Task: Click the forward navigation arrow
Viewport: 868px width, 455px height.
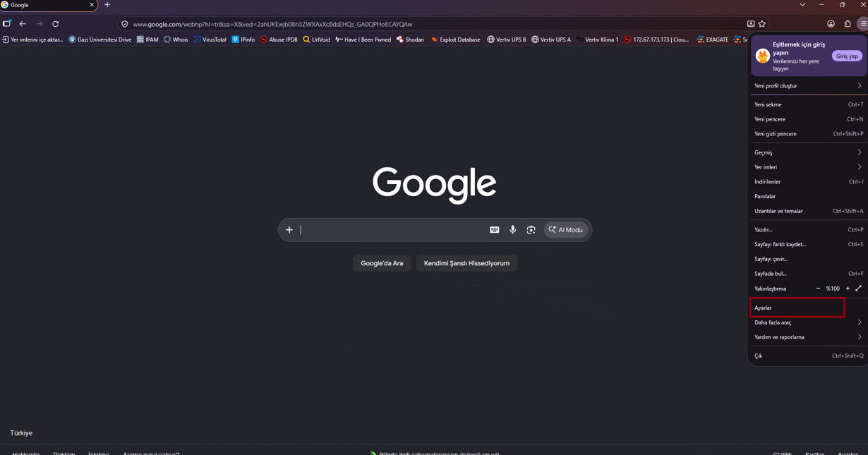Action: click(40, 24)
